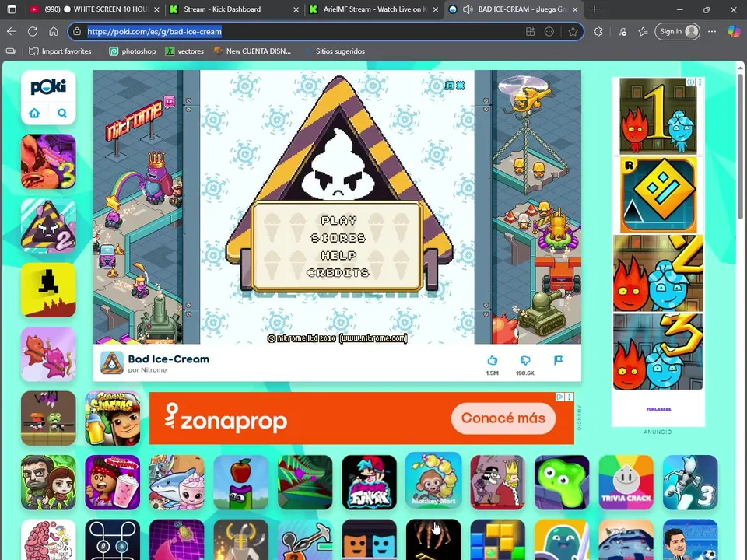Click the Sign in button
The width and height of the screenshot is (747, 560).
click(678, 31)
